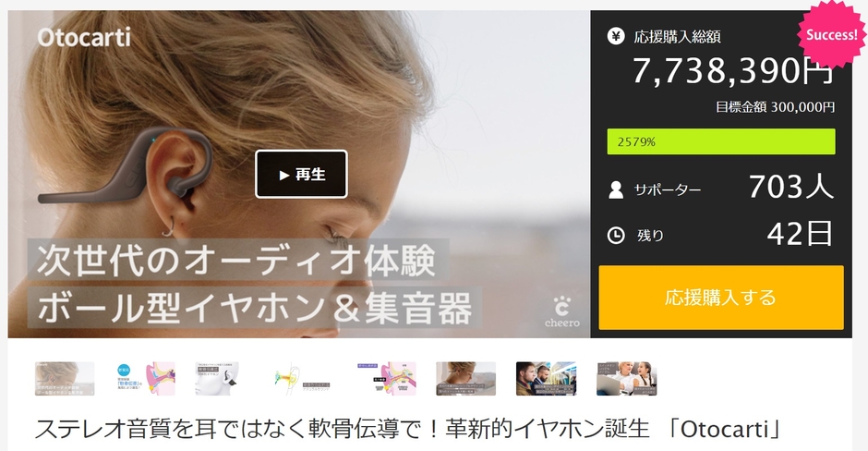
Task: Click the supporter person icon
Action: (x=616, y=190)
